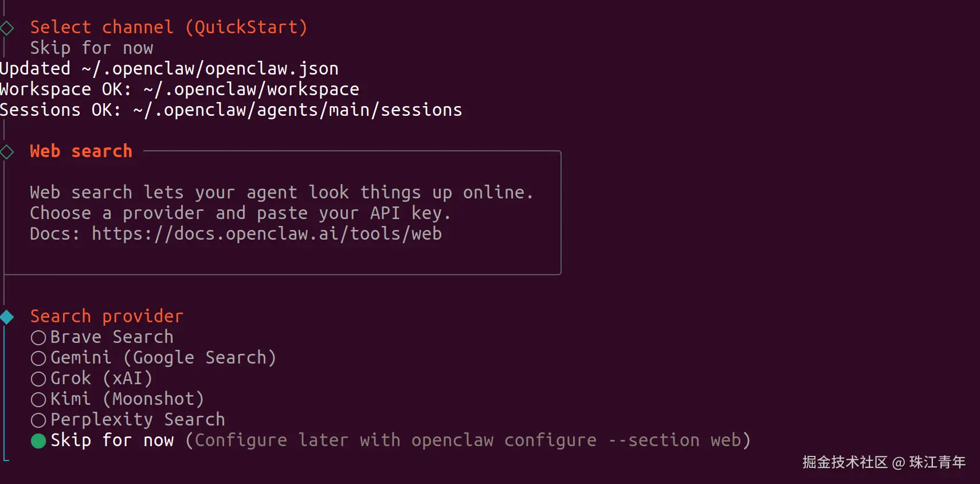Choose the Gemini (Google Search) radio option
Image resolution: width=980 pixels, height=484 pixels.
pos(38,358)
